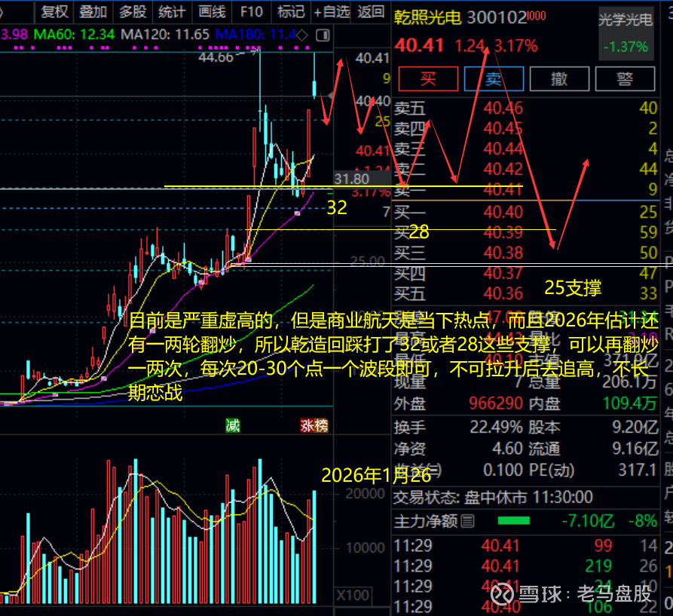Click the 内盘 109.4万 value

629,403
